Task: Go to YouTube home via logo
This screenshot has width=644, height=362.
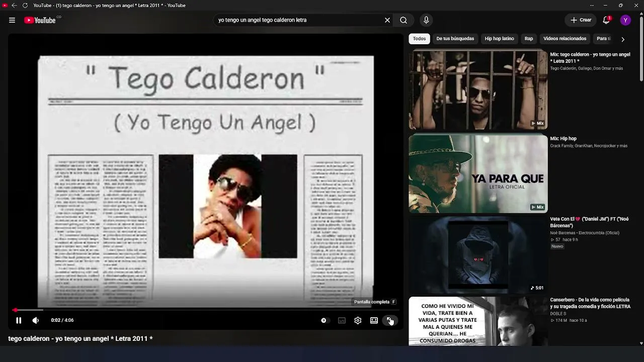Action: point(40,20)
